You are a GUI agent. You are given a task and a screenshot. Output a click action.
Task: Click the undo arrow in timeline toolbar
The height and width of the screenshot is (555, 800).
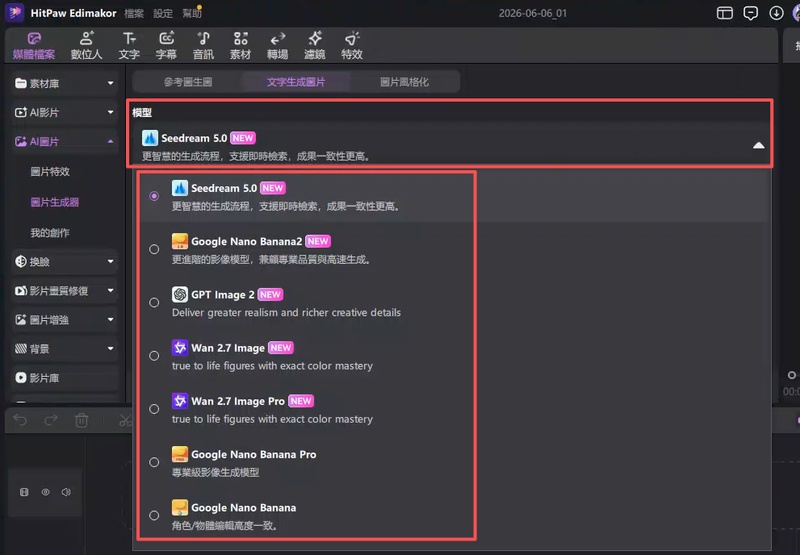[x=20, y=420]
